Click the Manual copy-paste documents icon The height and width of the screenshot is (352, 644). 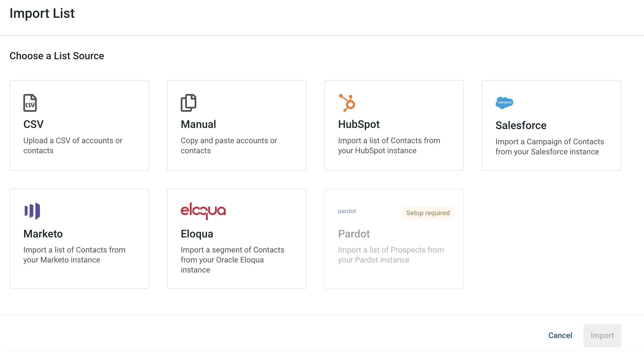tap(189, 103)
